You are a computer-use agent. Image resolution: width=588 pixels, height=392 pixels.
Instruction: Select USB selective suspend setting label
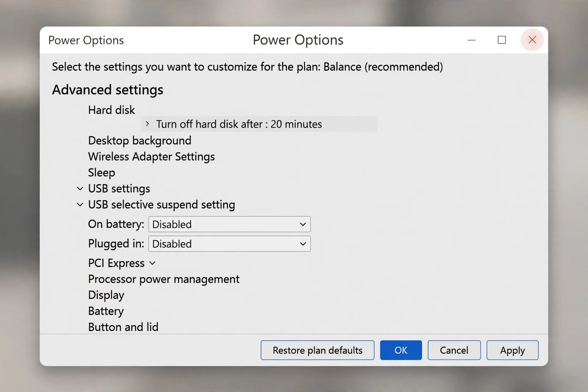click(x=161, y=205)
